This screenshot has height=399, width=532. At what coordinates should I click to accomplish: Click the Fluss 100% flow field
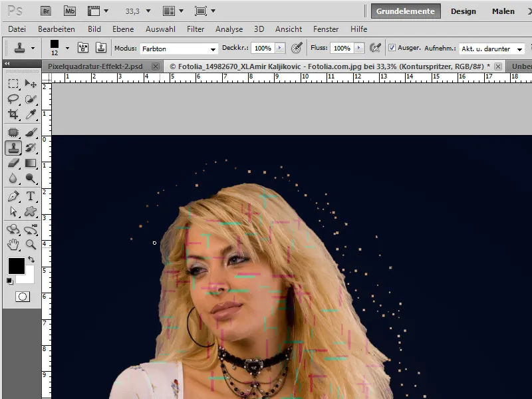point(342,48)
